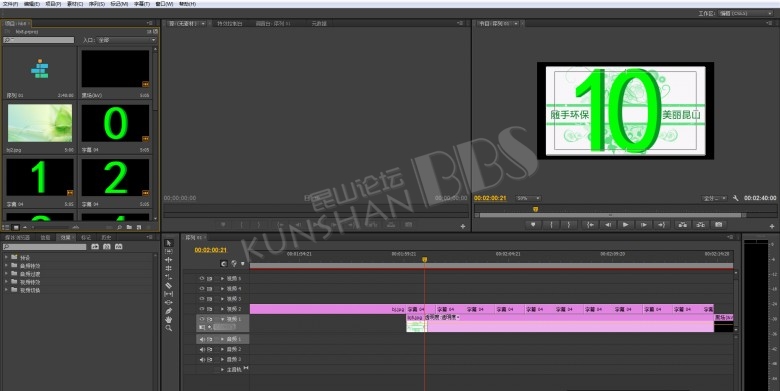Select the Ripple Edit tool in tools panel
The height and width of the screenshot is (391, 780).
(x=169, y=260)
